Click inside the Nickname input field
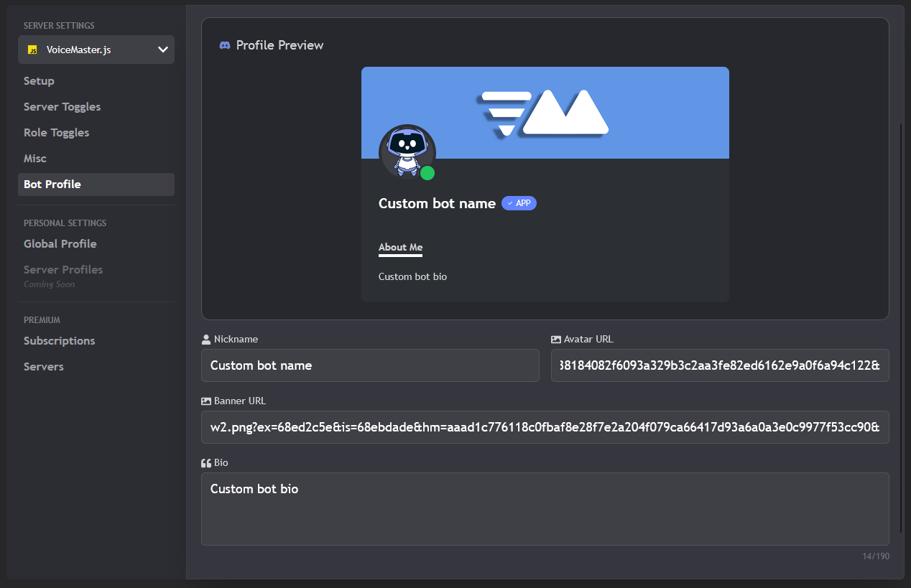 [x=370, y=365]
